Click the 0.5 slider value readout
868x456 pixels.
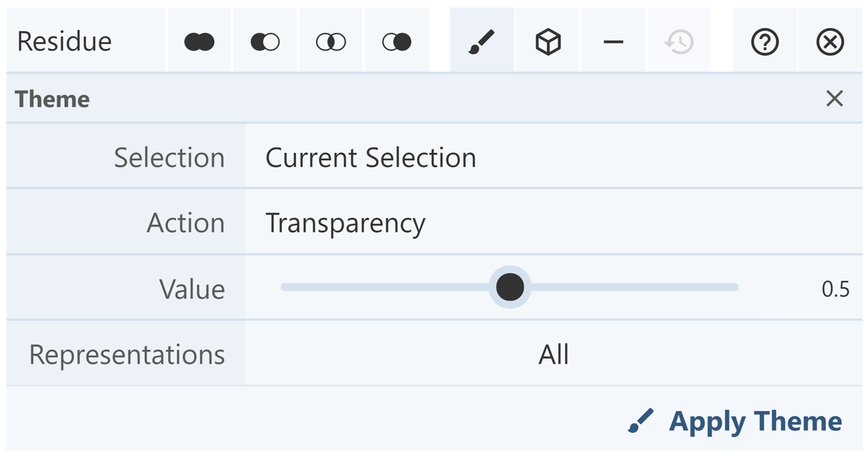(835, 289)
